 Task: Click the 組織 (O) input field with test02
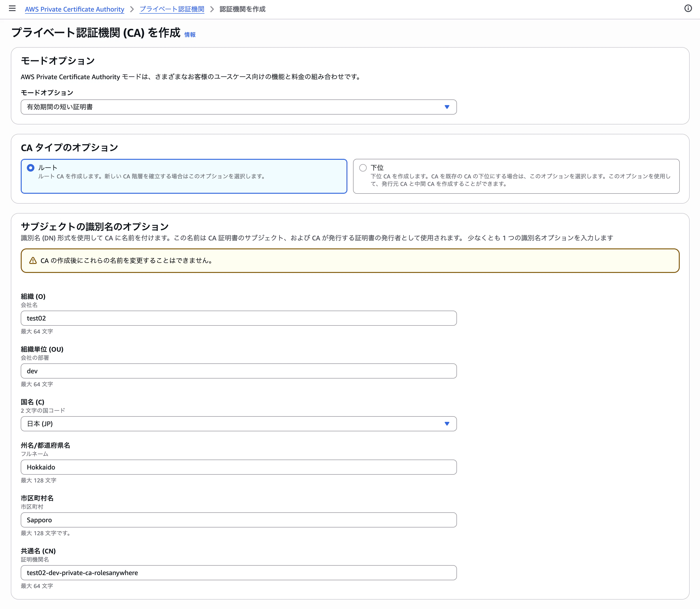tap(239, 318)
